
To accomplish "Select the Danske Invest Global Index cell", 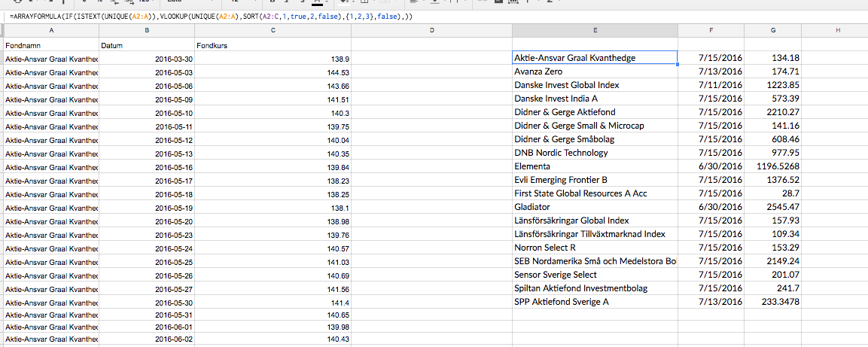I will point(595,84).
